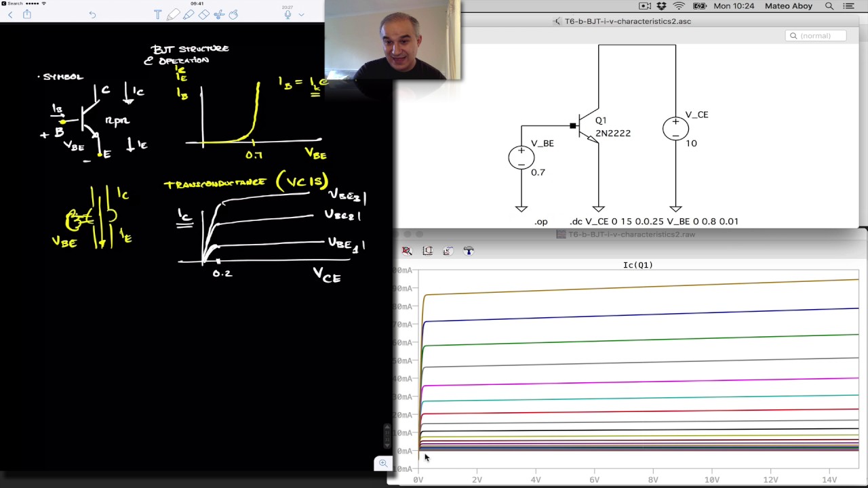This screenshot has width=868, height=488.
Task: Tap the back chevron in the notes app
Action: 10,14
